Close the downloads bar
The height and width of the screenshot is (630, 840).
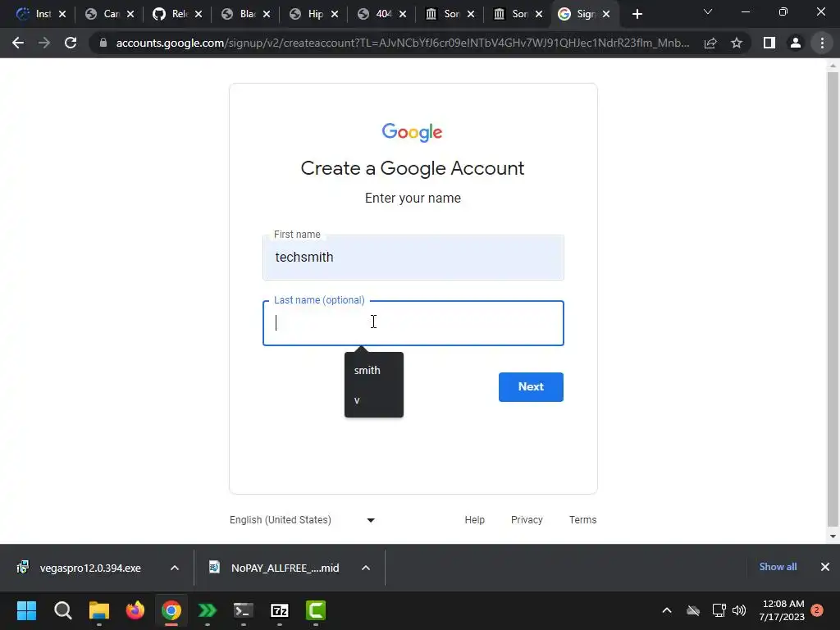825,567
